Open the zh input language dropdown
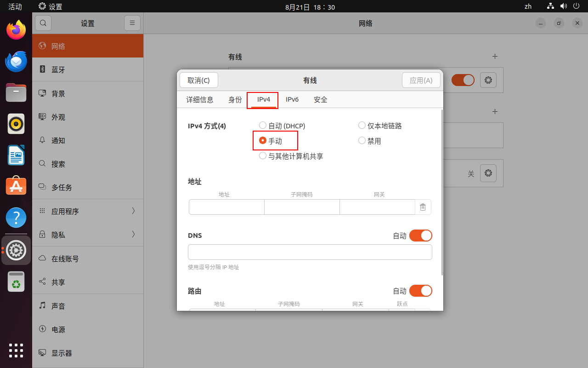 click(x=528, y=6)
